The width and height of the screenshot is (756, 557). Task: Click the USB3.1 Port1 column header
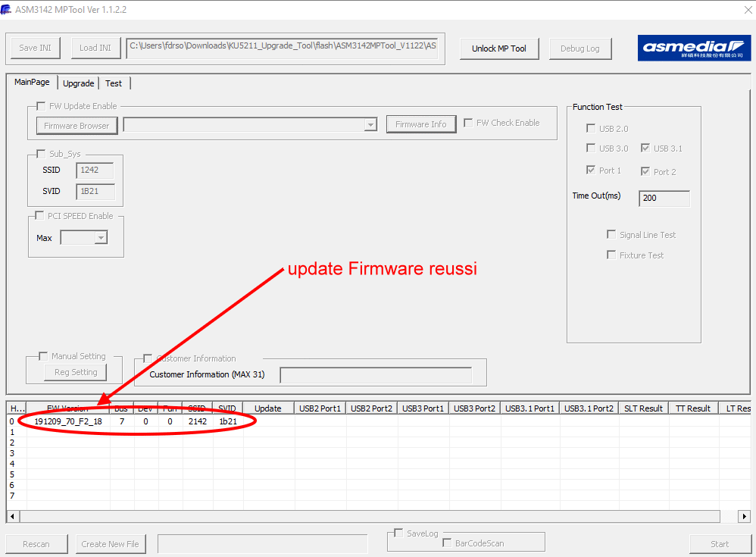[530, 408]
